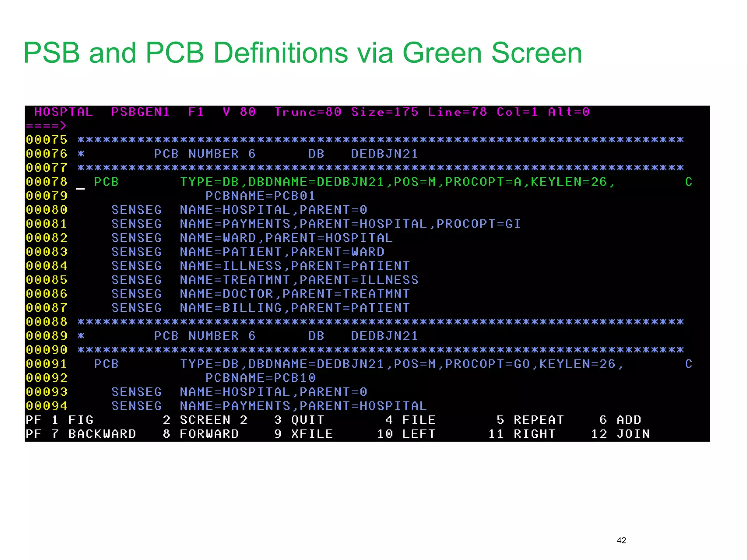Click PSBGEN1 file type in header

(140, 112)
